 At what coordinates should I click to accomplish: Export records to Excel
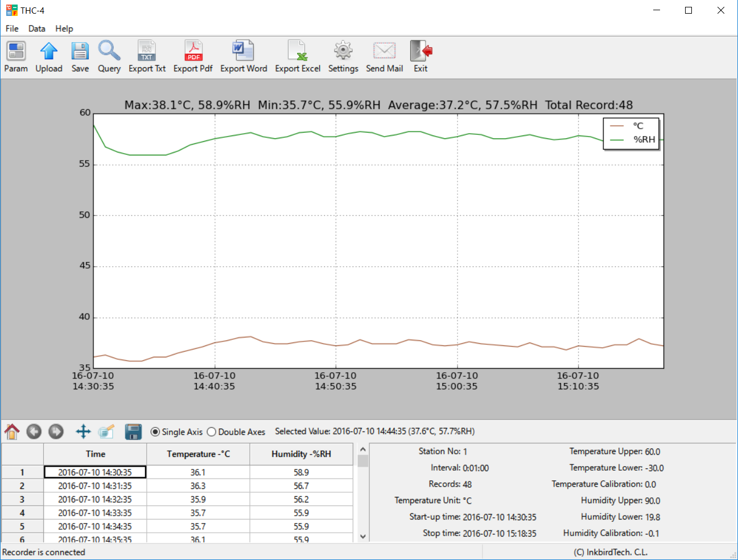coord(298,51)
